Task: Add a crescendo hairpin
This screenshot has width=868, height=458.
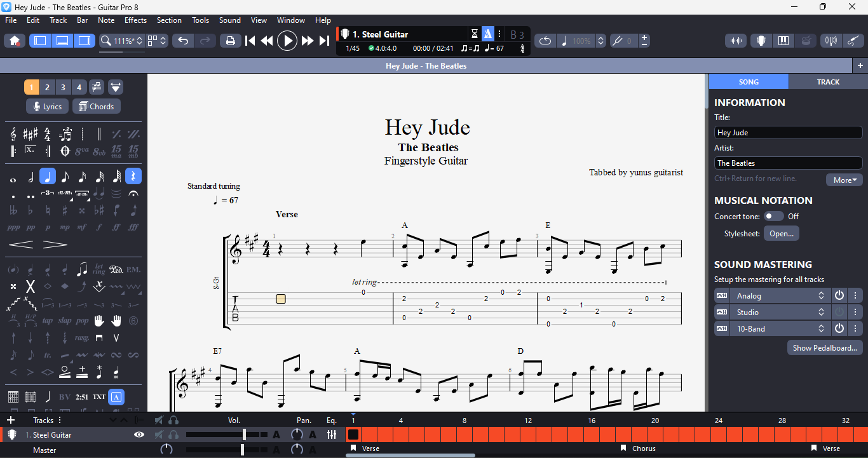Action: pyautogui.click(x=21, y=245)
